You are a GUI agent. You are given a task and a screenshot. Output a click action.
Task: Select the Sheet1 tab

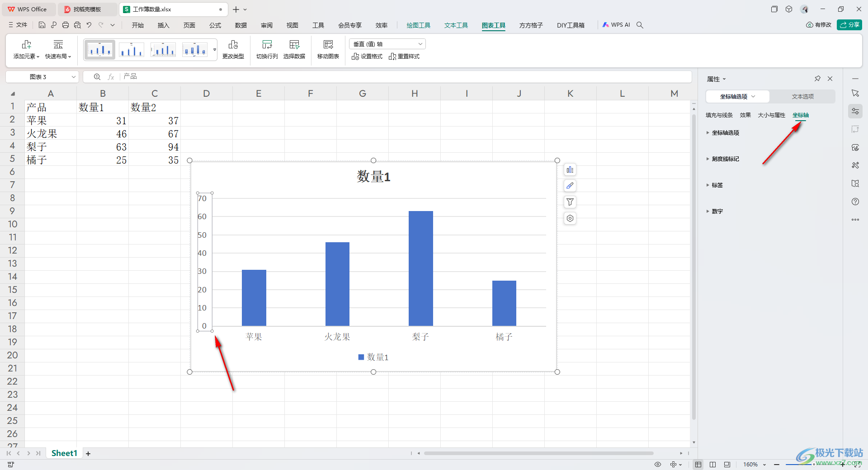tap(64, 453)
